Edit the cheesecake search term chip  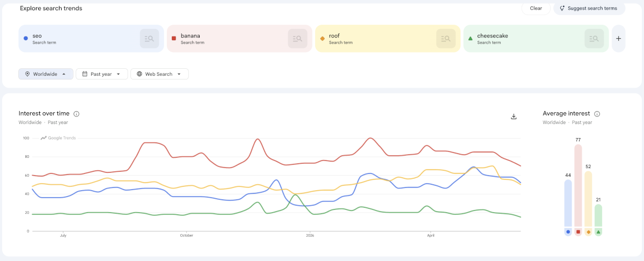pos(536,39)
